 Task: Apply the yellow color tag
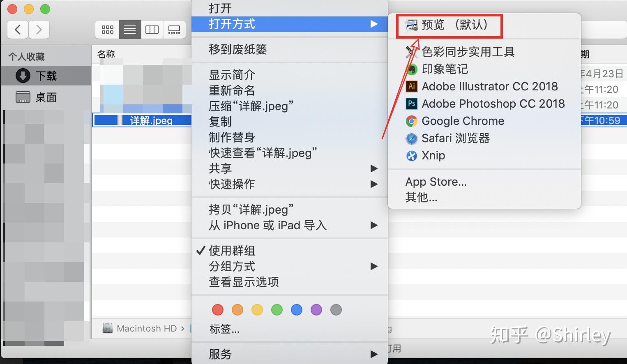click(x=257, y=310)
